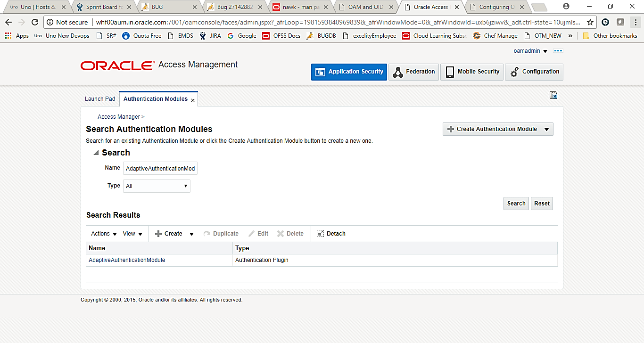Switch to the OAM and OID browser tab
The image size is (644, 343).
click(365, 7)
